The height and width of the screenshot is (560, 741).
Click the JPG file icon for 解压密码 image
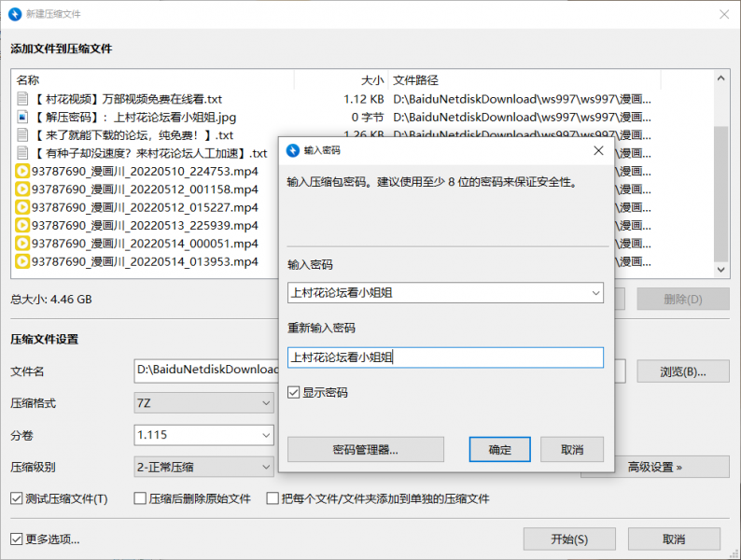pos(22,118)
